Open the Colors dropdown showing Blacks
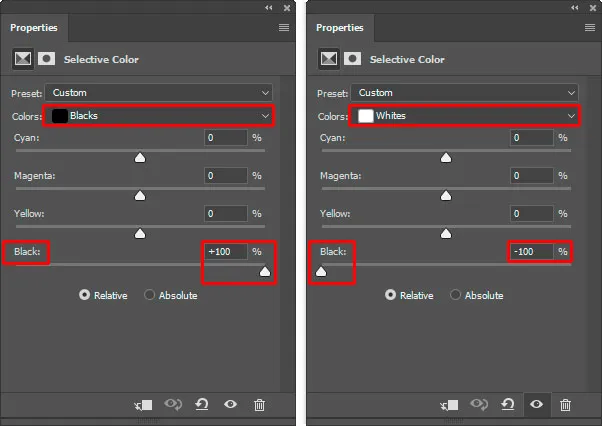602x426 pixels. 159,116
